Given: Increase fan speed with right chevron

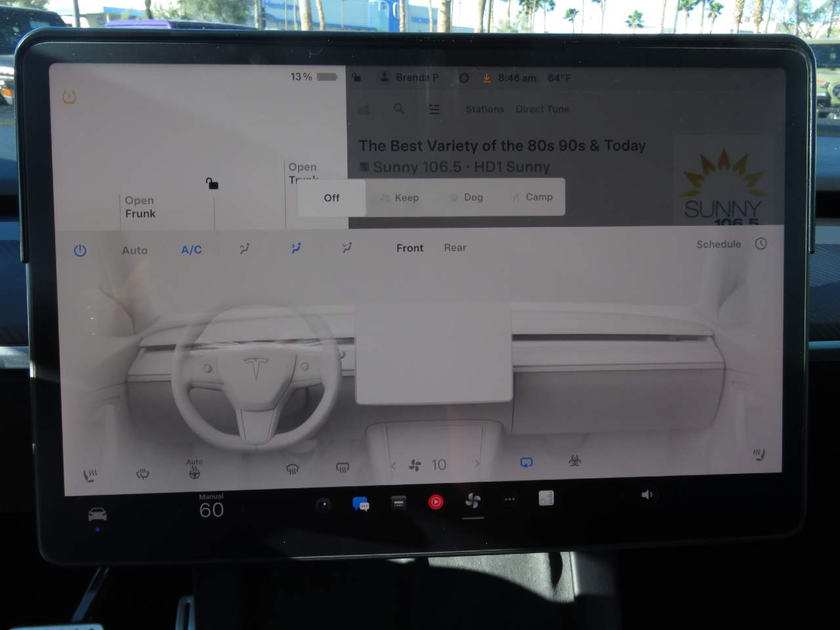Looking at the screenshot, I should coord(477,463).
